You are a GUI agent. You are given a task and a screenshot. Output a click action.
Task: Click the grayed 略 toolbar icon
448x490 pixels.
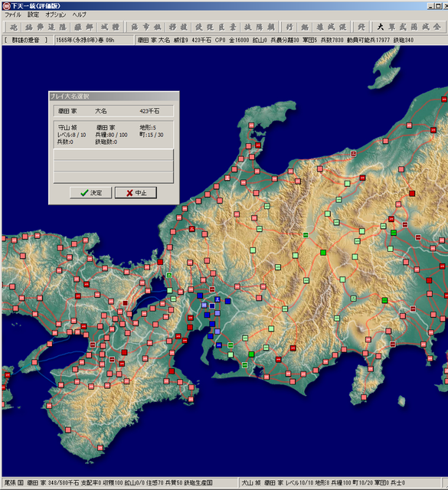point(305,28)
